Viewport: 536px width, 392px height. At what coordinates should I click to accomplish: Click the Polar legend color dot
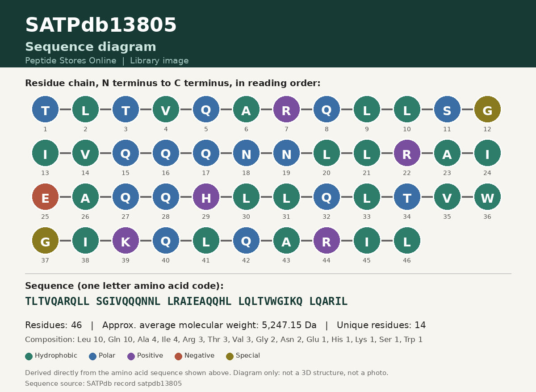pyautogui.click(x=93, y=356)
